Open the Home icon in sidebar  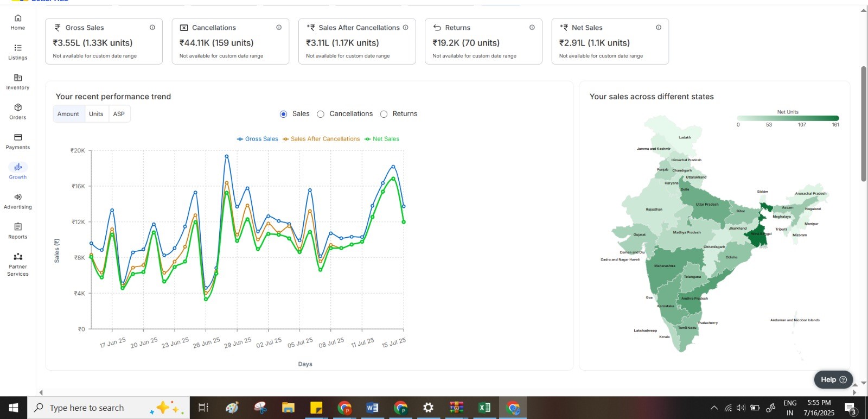(18, 18)
